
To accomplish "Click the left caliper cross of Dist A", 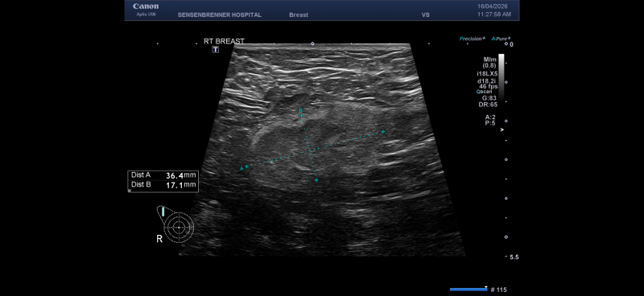I will (246, 166).
